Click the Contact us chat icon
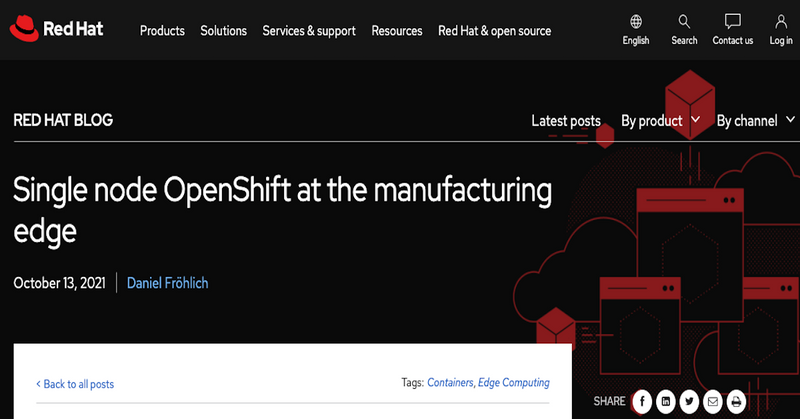Image resolution: width=800 pixels, height=419 pixels. point(733,21)
